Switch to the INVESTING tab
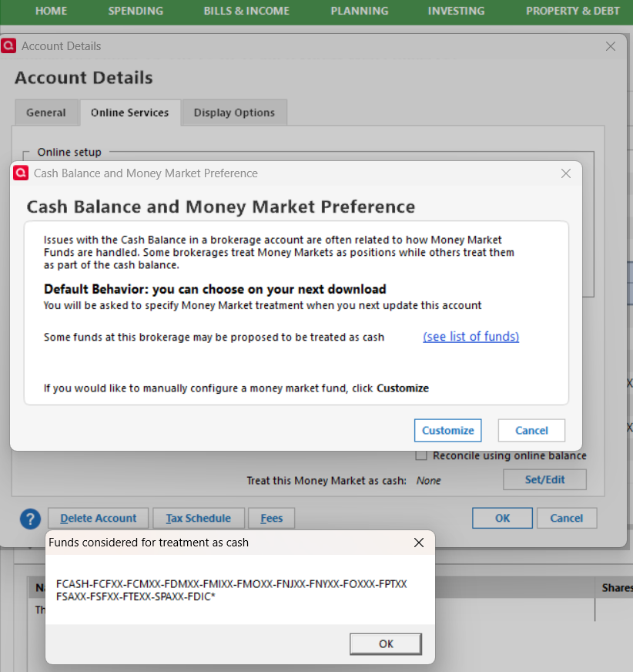The height and width of the screenshot is (672, 633). click(456, 11)
